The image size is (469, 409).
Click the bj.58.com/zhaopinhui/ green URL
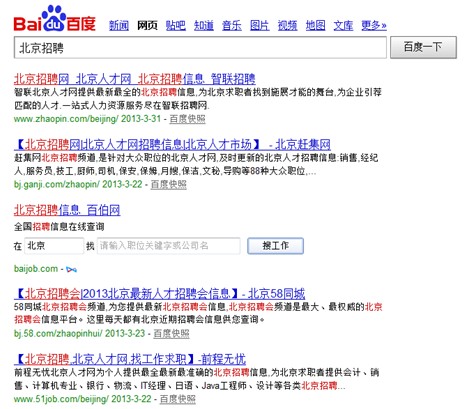(x=58, y=334)
